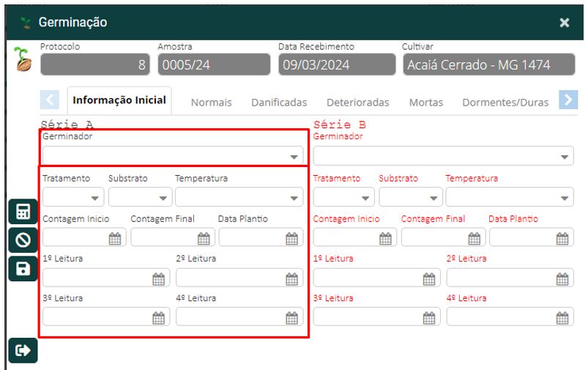Image resolution: width=588 pixels, height=370 pixels.
Task: Open calendar picker for Série B 2º Leitura
Action: coord(562,278)
